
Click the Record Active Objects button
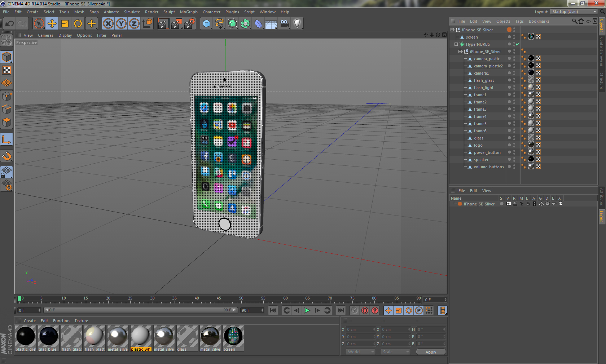coord(355,310)
